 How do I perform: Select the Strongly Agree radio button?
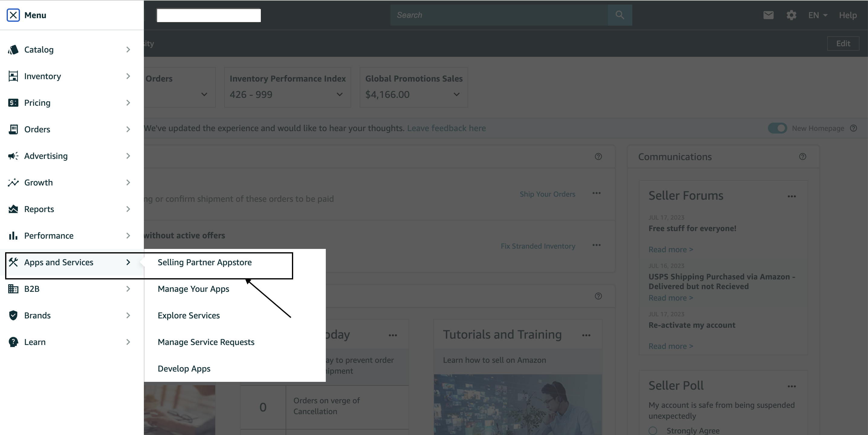(653, 431)
